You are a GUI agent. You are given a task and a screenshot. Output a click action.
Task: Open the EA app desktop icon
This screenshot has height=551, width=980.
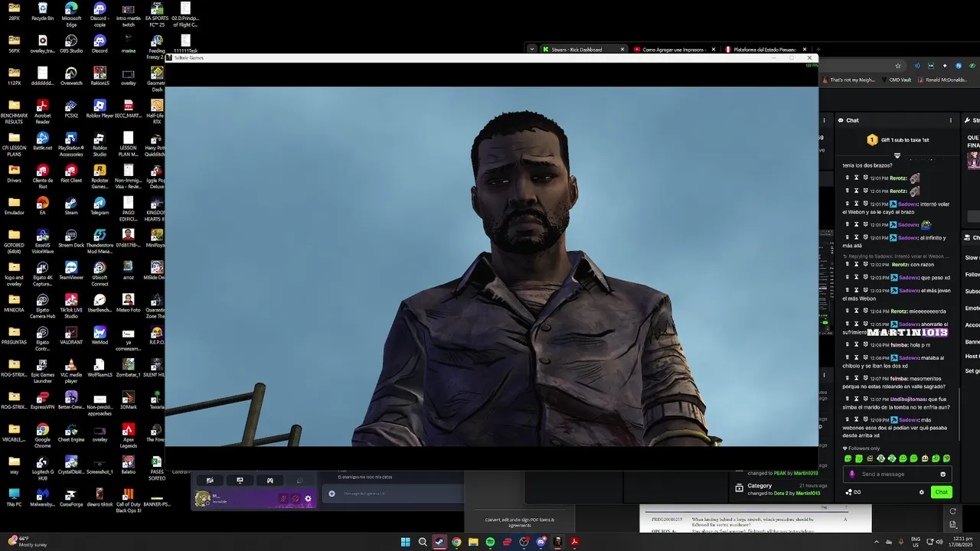43,205
